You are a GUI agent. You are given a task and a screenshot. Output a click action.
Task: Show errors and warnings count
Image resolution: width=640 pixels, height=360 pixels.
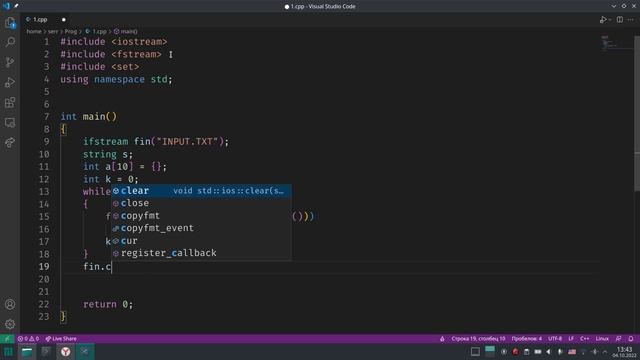click(x=28, y=339)
